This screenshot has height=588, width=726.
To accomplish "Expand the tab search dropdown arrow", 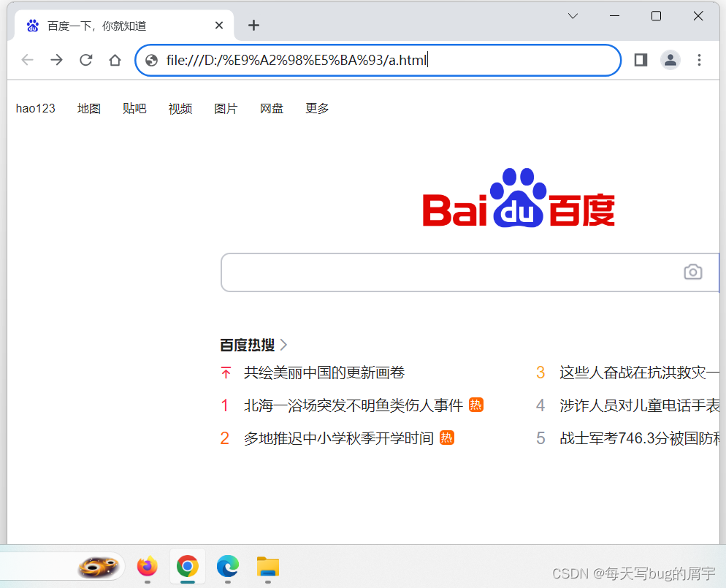I will [573, 16].
